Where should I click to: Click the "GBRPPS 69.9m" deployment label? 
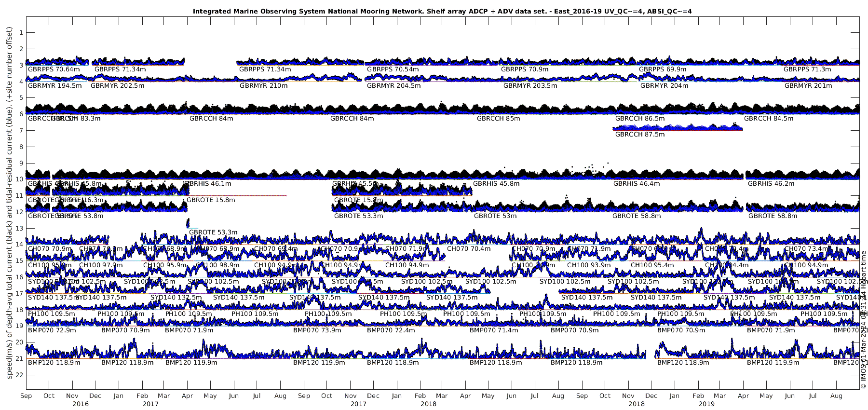point(663,69)
